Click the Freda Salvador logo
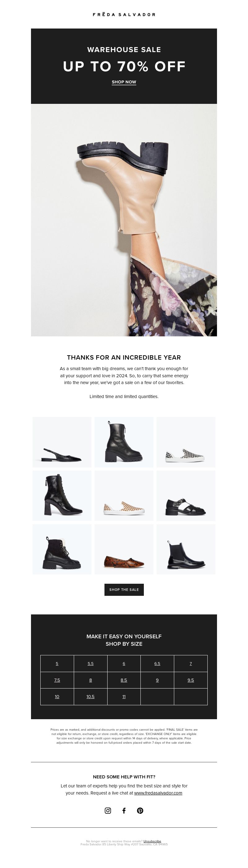 tap(124, 15)
